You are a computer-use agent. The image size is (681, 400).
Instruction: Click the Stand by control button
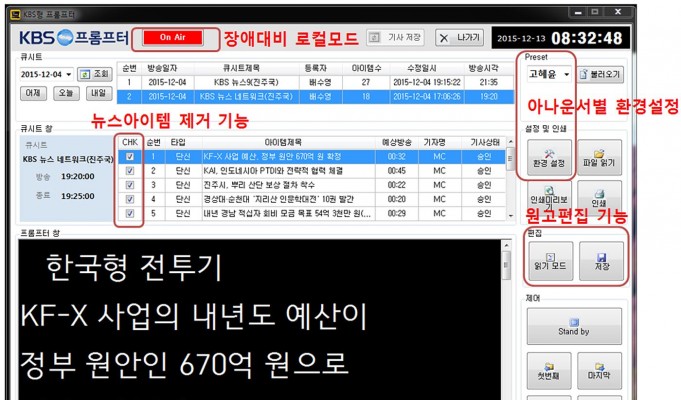tap(574, 327)
